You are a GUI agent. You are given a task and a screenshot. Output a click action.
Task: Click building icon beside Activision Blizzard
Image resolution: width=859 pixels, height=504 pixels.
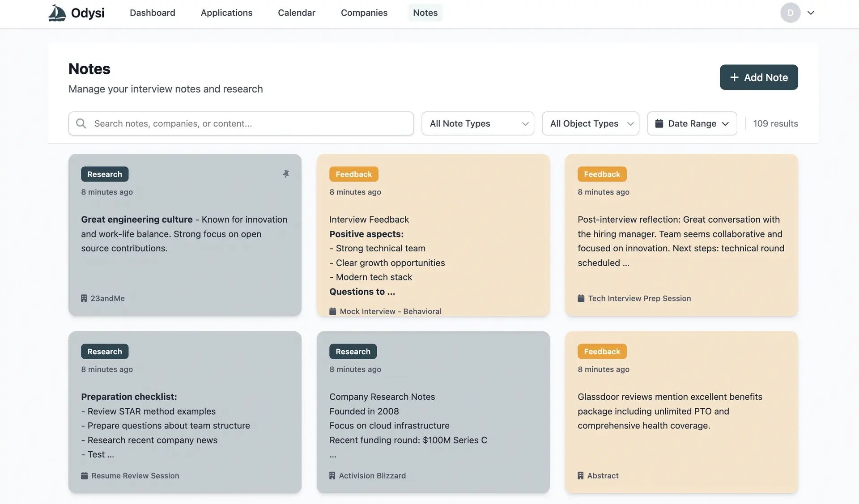click(332, 475)
